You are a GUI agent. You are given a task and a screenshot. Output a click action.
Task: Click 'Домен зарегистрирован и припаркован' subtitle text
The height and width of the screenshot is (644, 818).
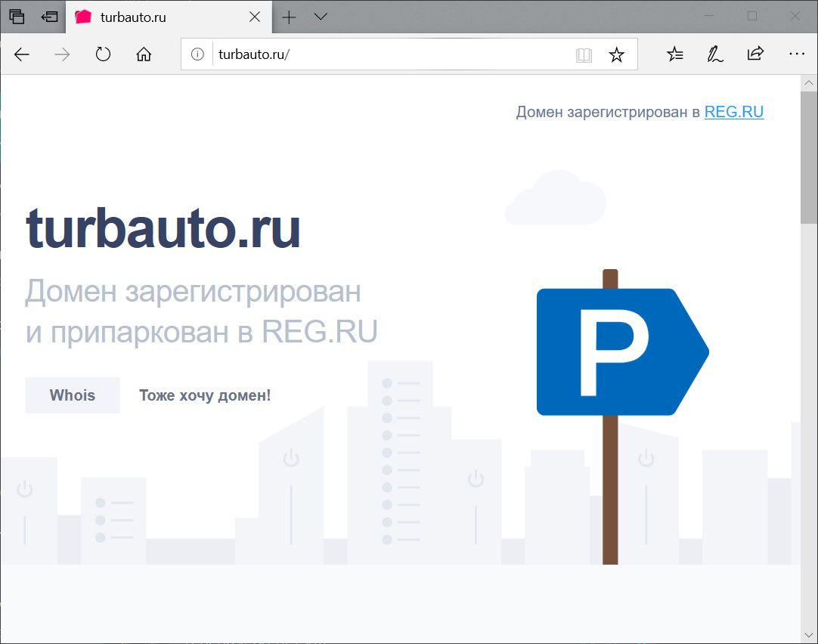[x=201, y=311]
